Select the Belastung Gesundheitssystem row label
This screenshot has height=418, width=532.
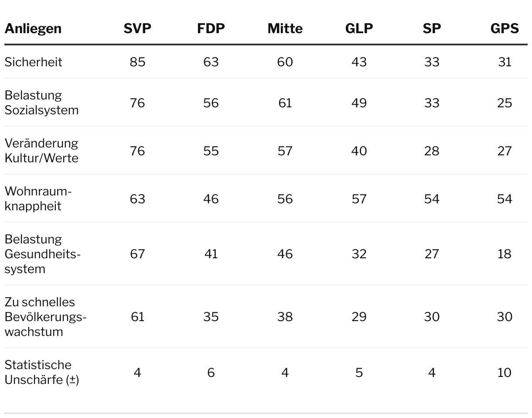coord(43,254)
